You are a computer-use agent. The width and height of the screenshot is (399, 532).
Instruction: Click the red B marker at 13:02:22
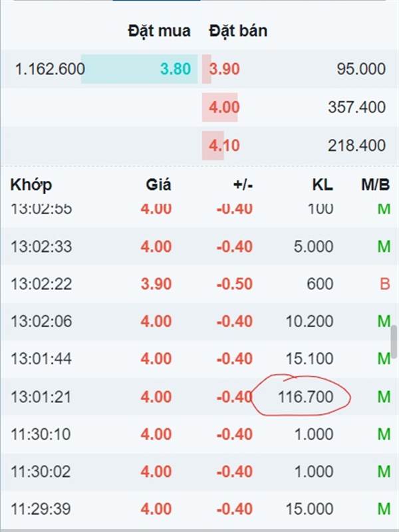coord(385,284)
